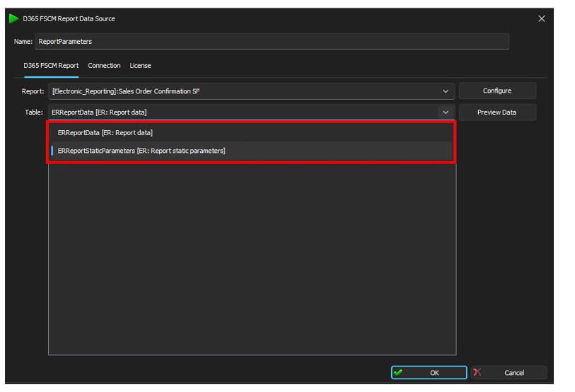Click the Cancel button
Image resolution: width=575 pixels, height=392 pixels.
[509, 373]
